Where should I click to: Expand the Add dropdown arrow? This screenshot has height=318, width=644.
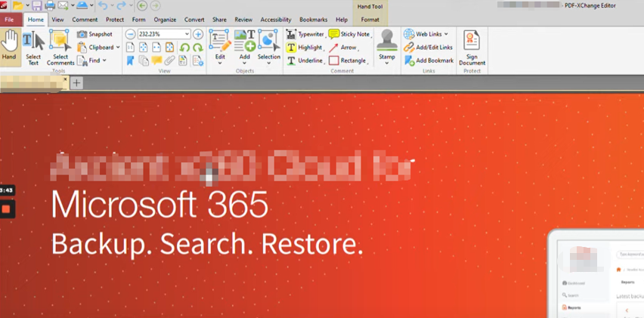click(245, 63)
